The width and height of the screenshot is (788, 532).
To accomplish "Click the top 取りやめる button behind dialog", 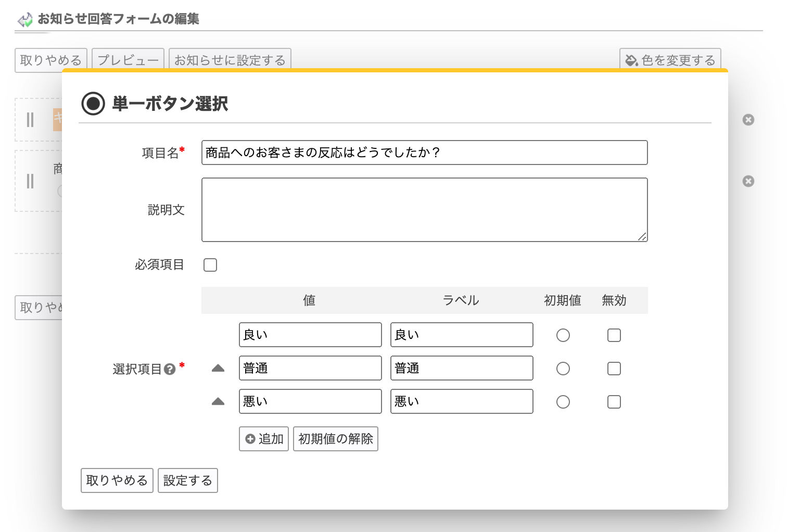I will (x=51, y=60).
